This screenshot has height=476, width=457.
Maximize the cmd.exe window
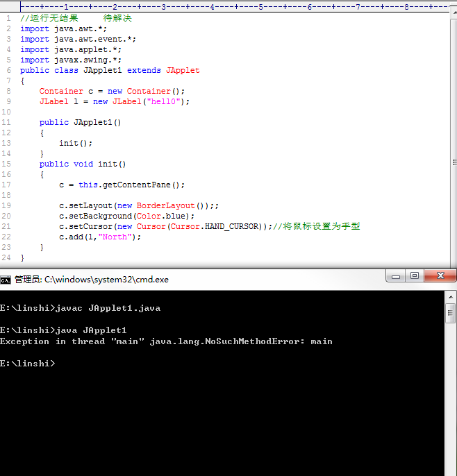coord(415,275)
